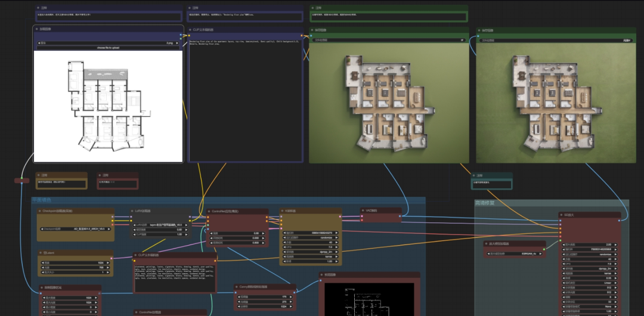Click the Canny edge preview image

pos(370,299)
